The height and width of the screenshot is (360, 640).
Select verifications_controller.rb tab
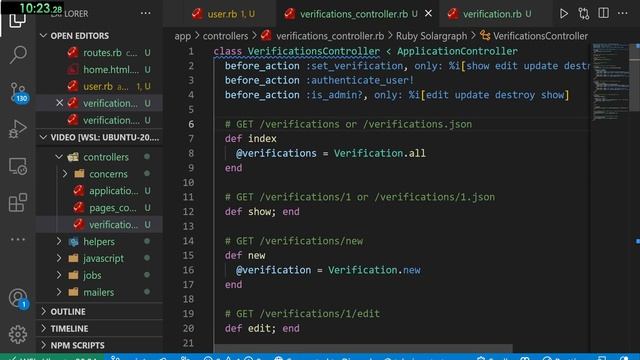point(353,14)
